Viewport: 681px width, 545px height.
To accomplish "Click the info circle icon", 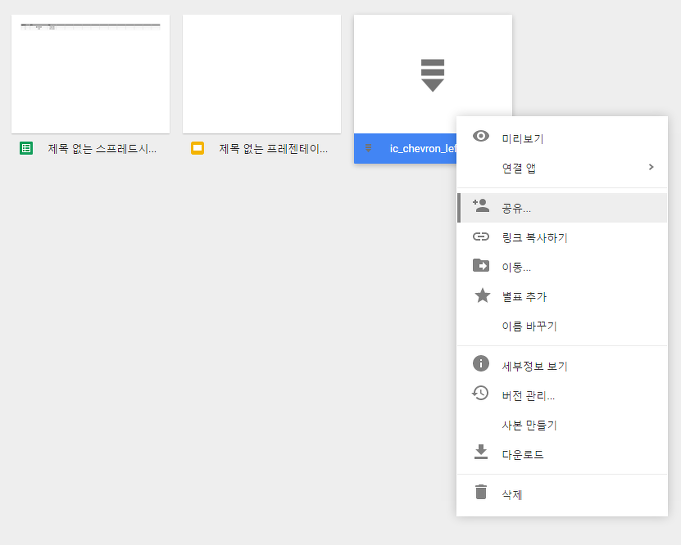I will (x=481, y=363).
